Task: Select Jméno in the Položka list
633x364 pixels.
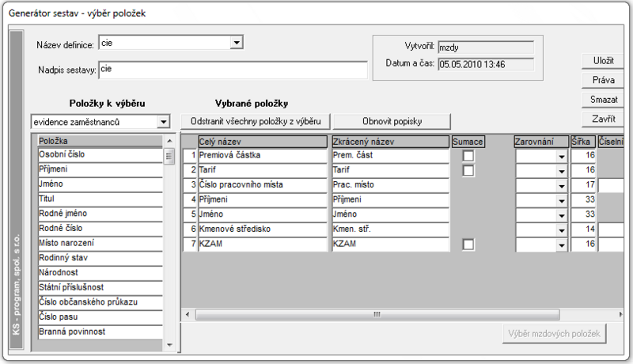Action: pos(100,184)
